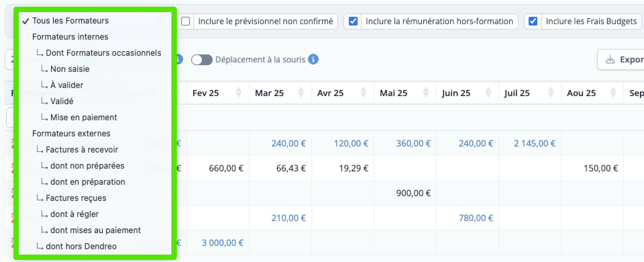Check Inclure le prévisionnel non confirmé box
Image resolution: width=644 pixels, height=262 pixels.
coord(185,21)
